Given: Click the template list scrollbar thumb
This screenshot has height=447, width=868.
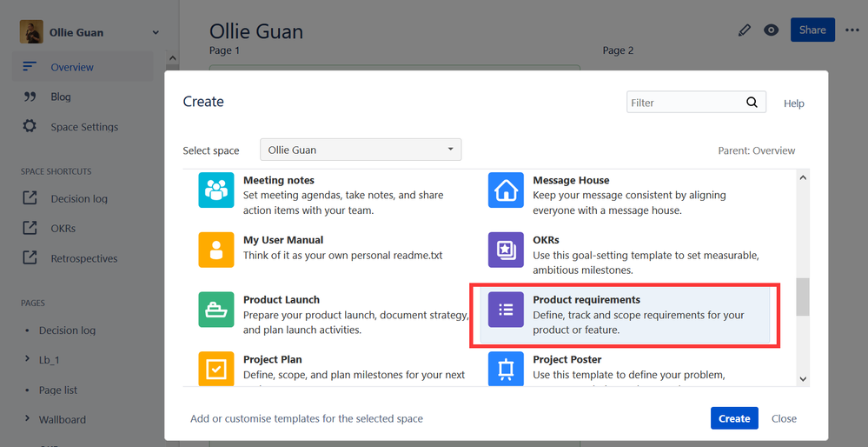Looking at the screenshot, I should click(x=803, y=297).
